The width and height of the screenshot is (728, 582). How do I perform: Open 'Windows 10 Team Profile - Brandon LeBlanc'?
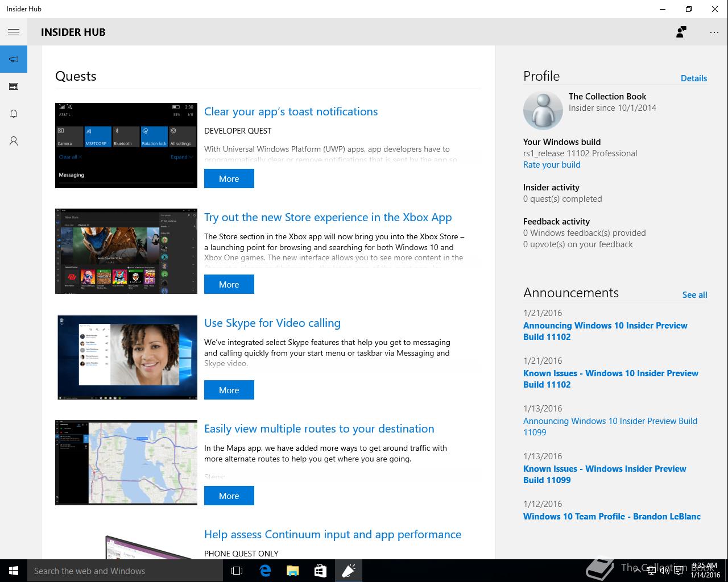click(x=612, y=517)
